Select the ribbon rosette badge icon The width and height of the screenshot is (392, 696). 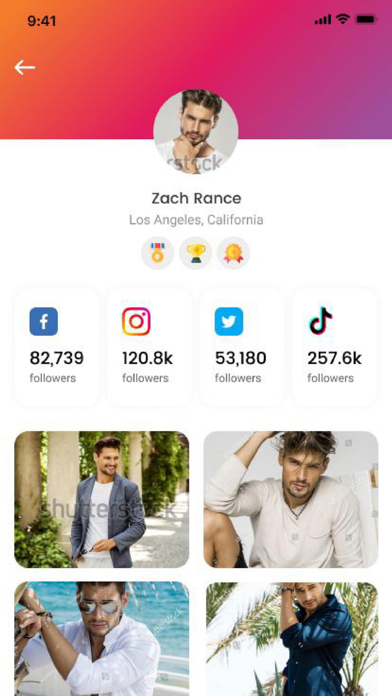click(233, 253)
